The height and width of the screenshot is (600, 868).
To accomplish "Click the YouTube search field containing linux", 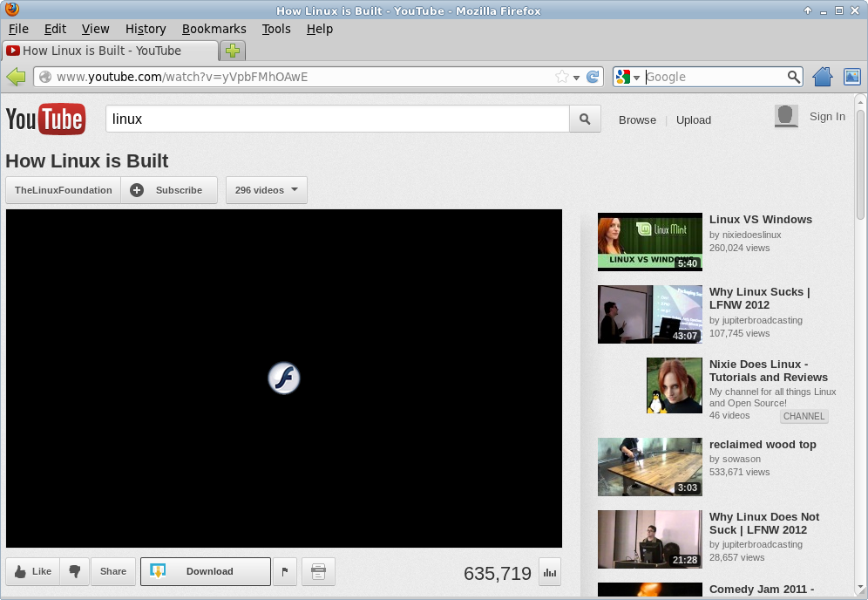I will (x=337, y=119).
